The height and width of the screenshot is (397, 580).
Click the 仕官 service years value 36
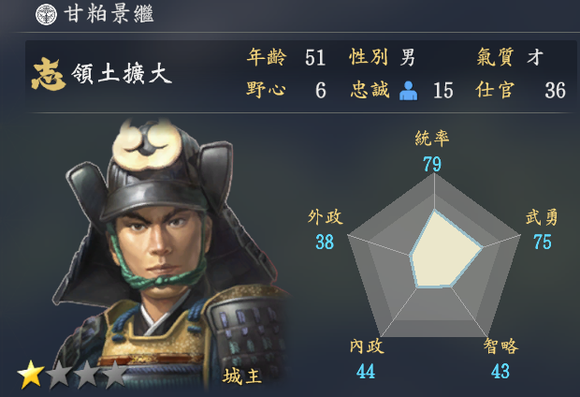pos(555,91)
